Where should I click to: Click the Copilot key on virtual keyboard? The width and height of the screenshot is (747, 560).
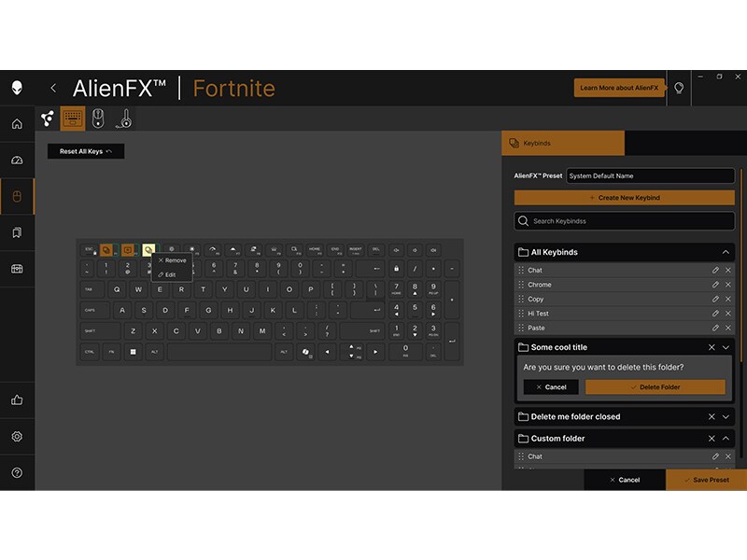click(306, 352)
